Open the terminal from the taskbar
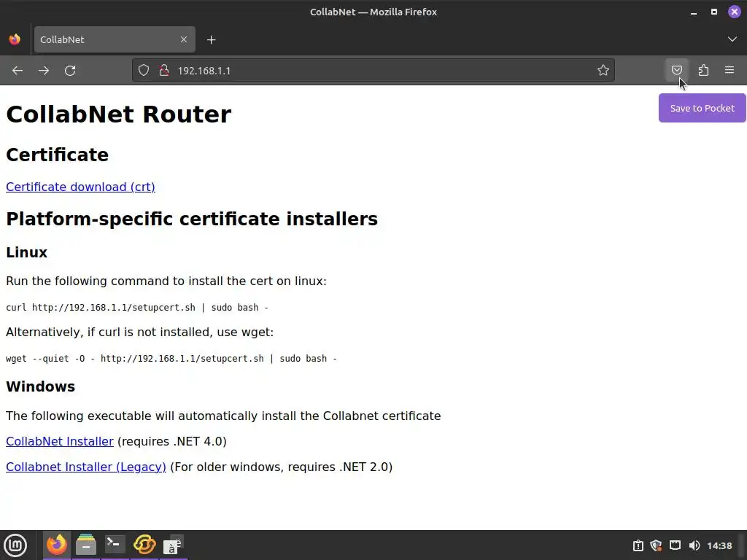The image size is (747, 560). (x=115, y=545)
